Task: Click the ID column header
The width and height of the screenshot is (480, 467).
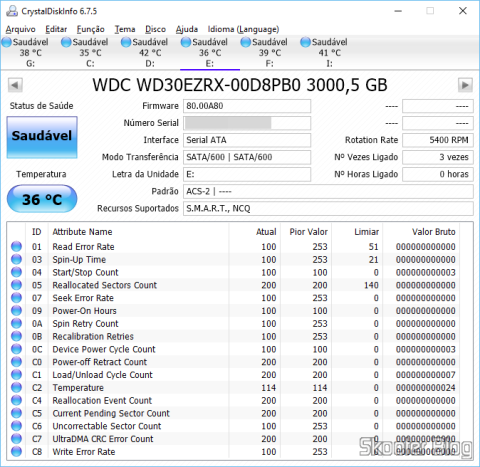Action: (37, 232)
